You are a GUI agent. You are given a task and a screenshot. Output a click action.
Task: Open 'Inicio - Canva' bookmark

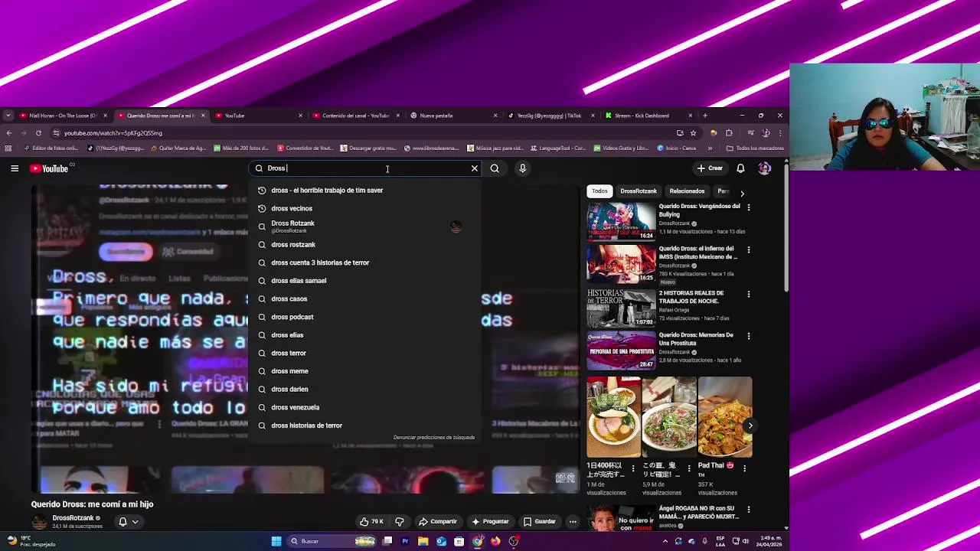(676, 148)
